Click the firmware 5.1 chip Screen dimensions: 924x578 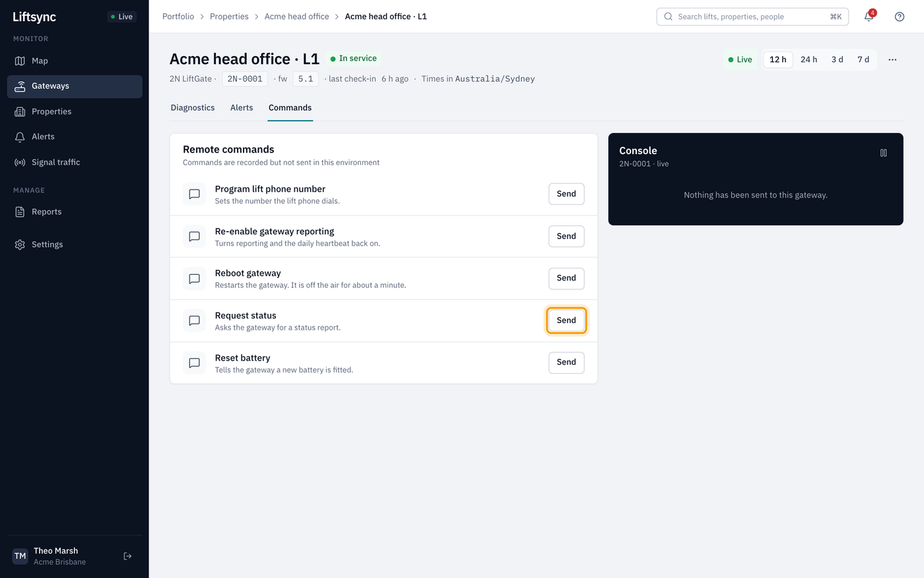click(306, 79)
